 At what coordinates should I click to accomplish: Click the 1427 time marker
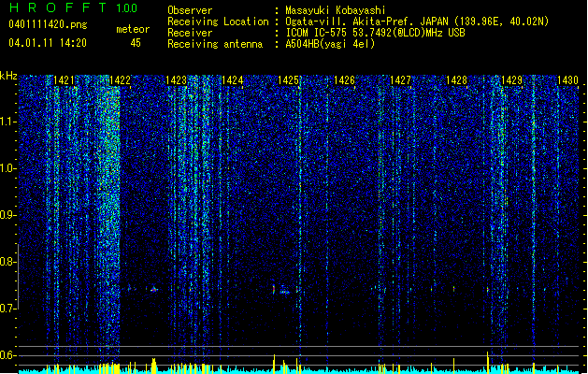pos(400,80)
